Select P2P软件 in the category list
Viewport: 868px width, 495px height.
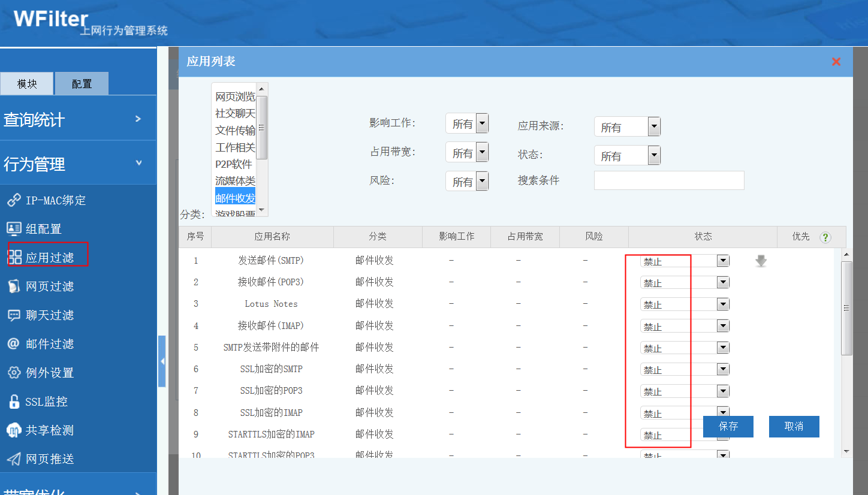click(x=234, y=164)
